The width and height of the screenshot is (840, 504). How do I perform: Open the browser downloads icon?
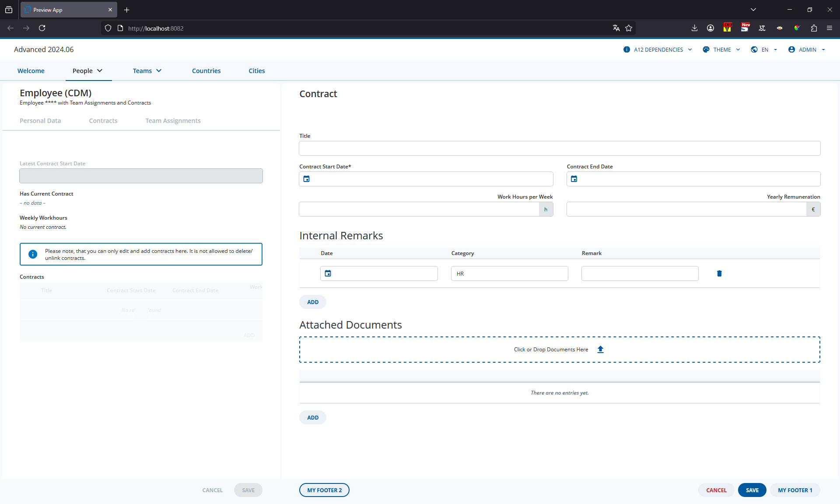pyautogui.click(x=694, y=28)
